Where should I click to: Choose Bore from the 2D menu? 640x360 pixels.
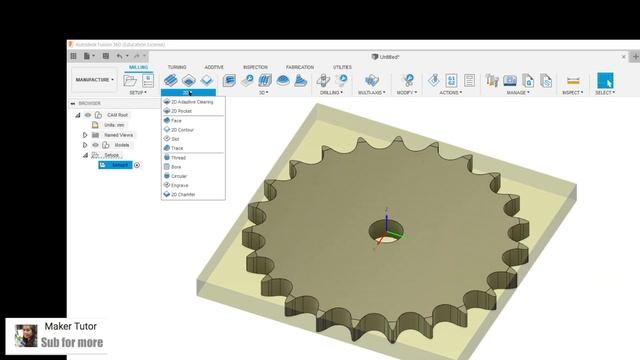coord(193,167)
